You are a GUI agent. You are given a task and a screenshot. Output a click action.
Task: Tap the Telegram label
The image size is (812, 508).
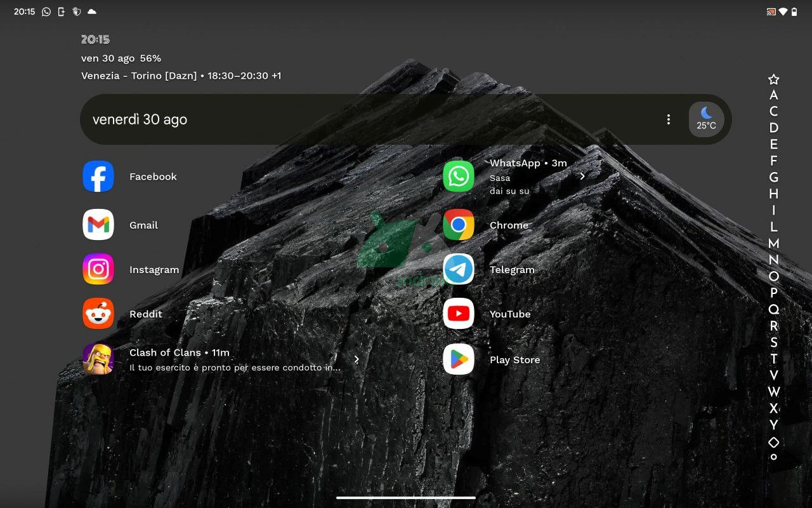(512, 270)
